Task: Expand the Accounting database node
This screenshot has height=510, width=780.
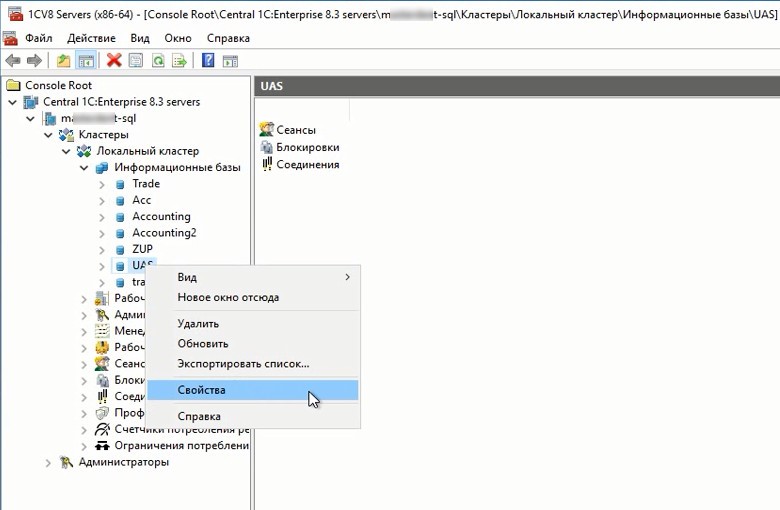Action: point(102,217)
